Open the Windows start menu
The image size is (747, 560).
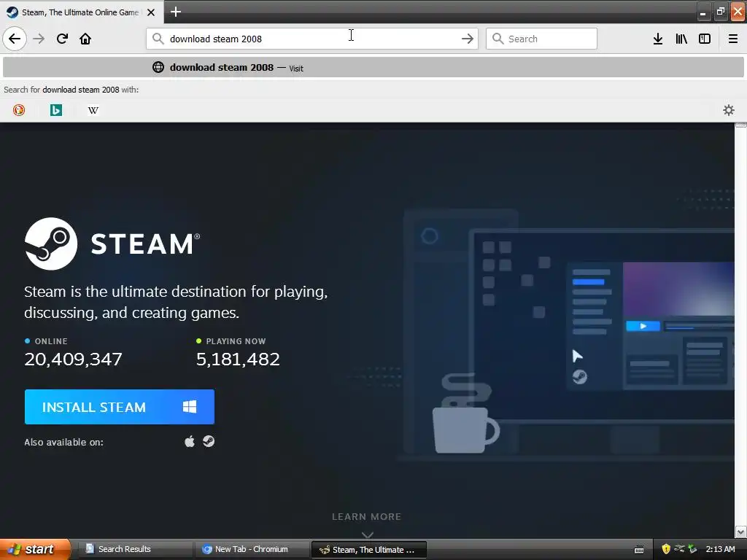coord(35,549)
